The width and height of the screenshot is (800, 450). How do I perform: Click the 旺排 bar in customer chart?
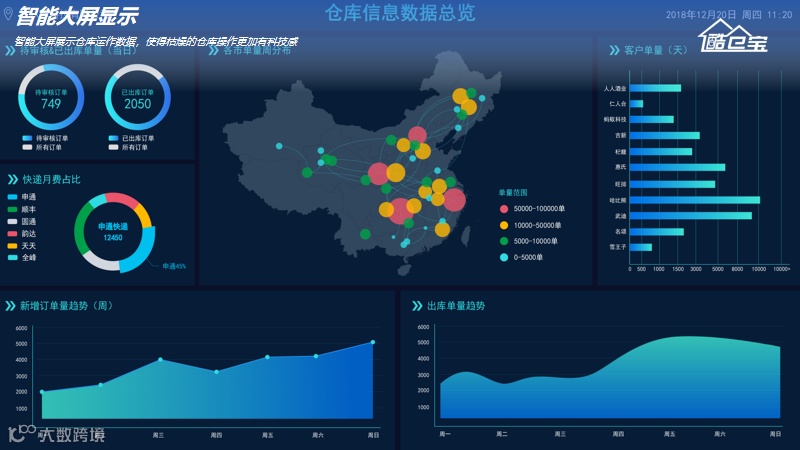(x=672, y=184)
